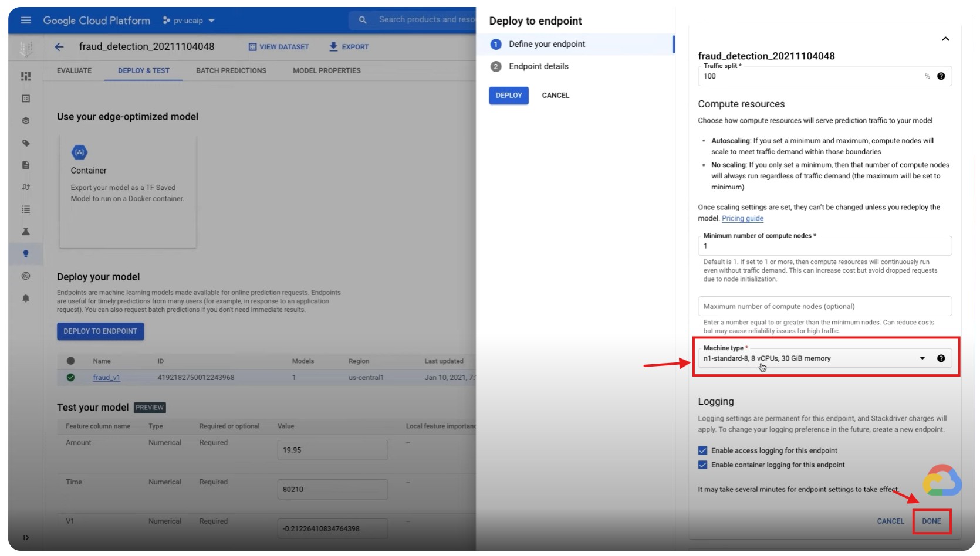Open the hamburger navigation menu
This screenshot has height=556, width=980.
point(26,21)
